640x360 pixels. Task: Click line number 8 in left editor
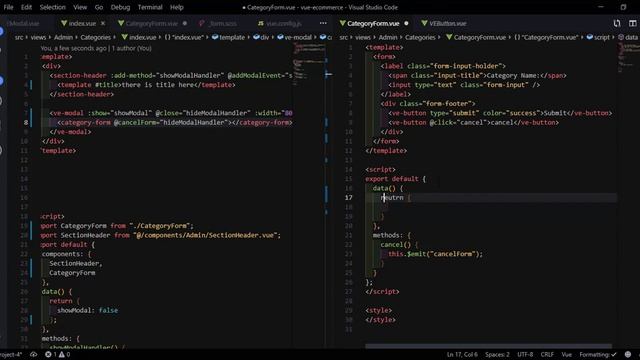pyautogui.click(x=26, y=122)
